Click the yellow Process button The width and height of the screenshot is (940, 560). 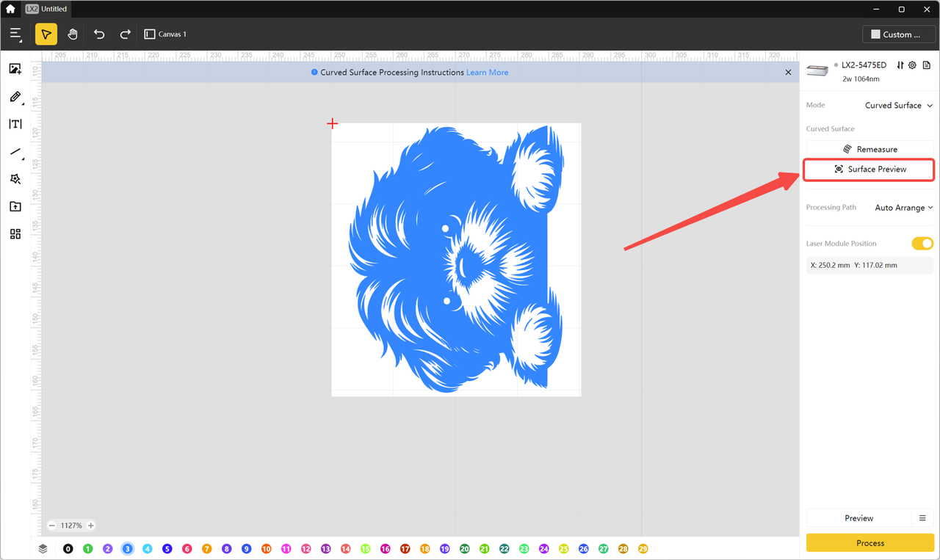(869, 543)
